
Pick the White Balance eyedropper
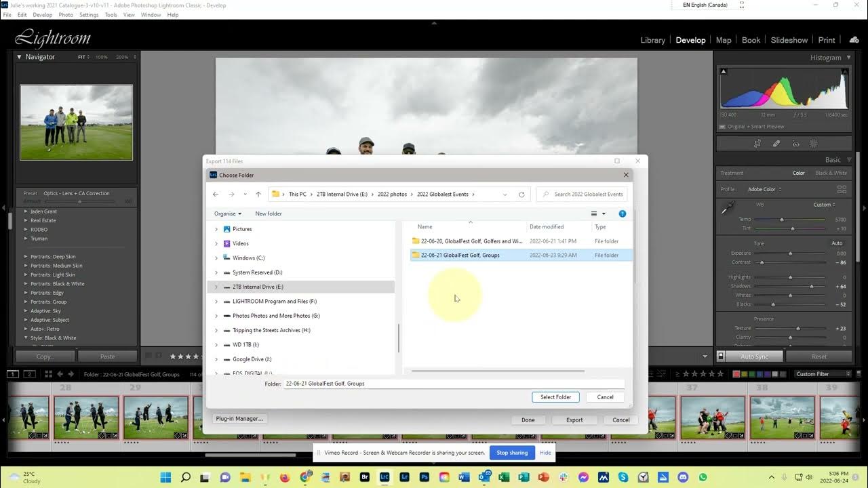pyautogui.click(x=728, y=209)
